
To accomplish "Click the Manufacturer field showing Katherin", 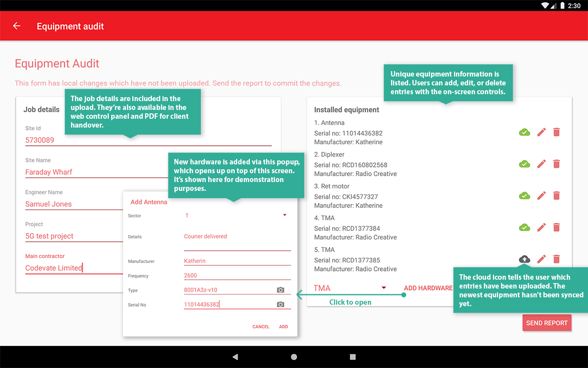I will tap(237, 261).
